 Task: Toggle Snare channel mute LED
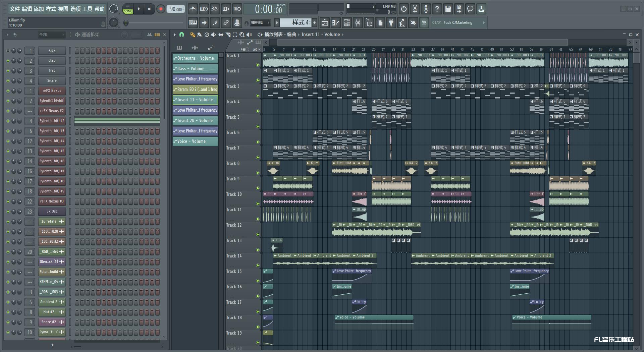coord(8,81)
